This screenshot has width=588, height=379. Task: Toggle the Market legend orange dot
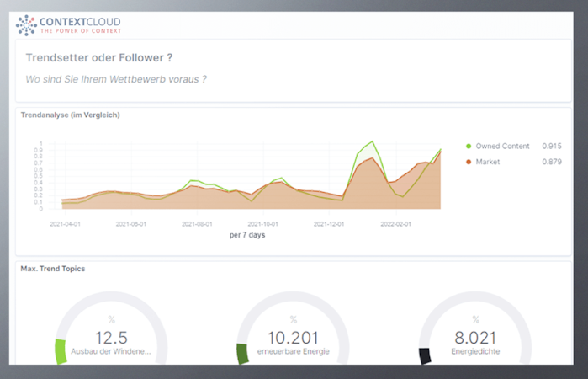coord(469,162)
